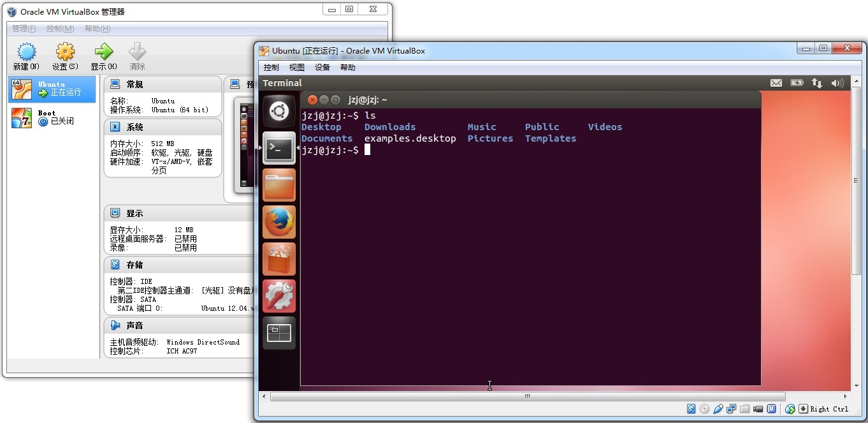Screen dimensions: 868x423
Task: Click the 新建 (New) toolbar button
Action: 26,57
